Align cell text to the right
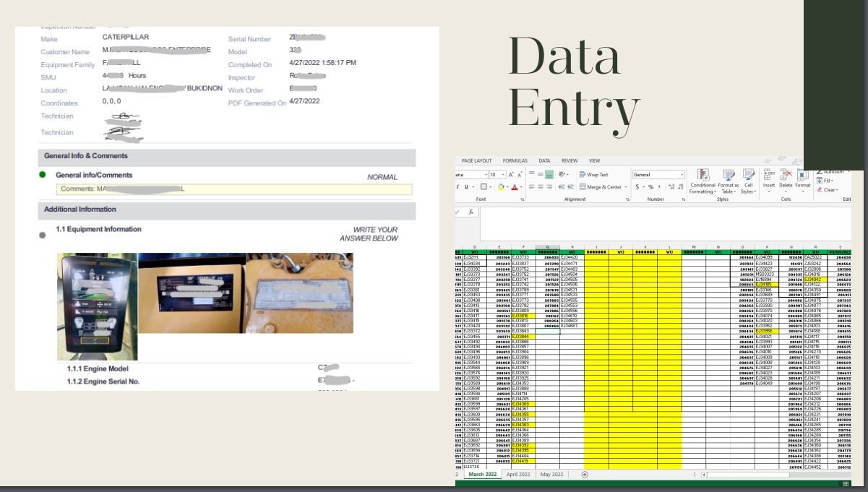This screenshot has height=492, width=868. tap(549, 186)
